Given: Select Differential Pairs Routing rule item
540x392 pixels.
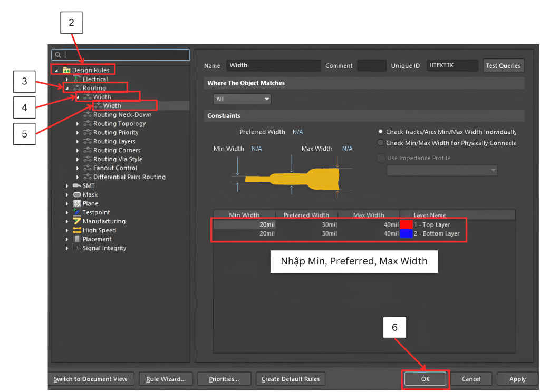Looking at the screenshot, I should point(129,177).
